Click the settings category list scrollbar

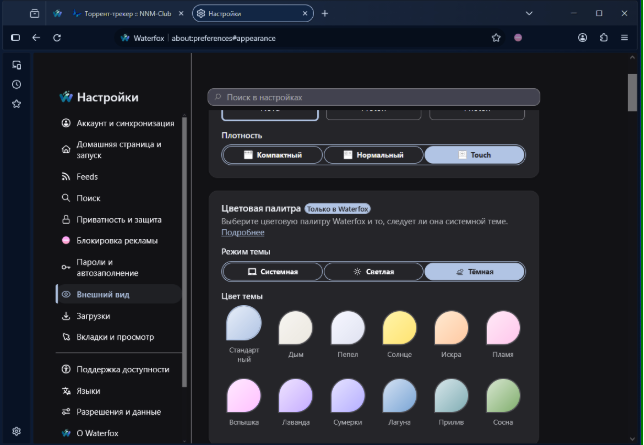click(184, 251)
